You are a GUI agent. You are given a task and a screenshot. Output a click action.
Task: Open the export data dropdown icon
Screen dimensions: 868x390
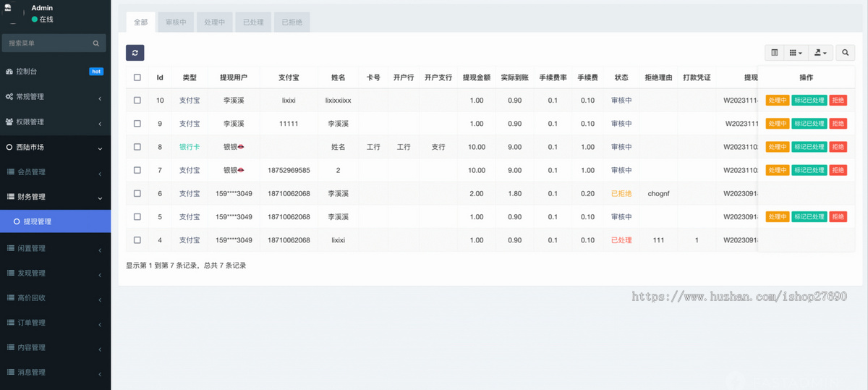pyautogui.click(x=821, y=53)
